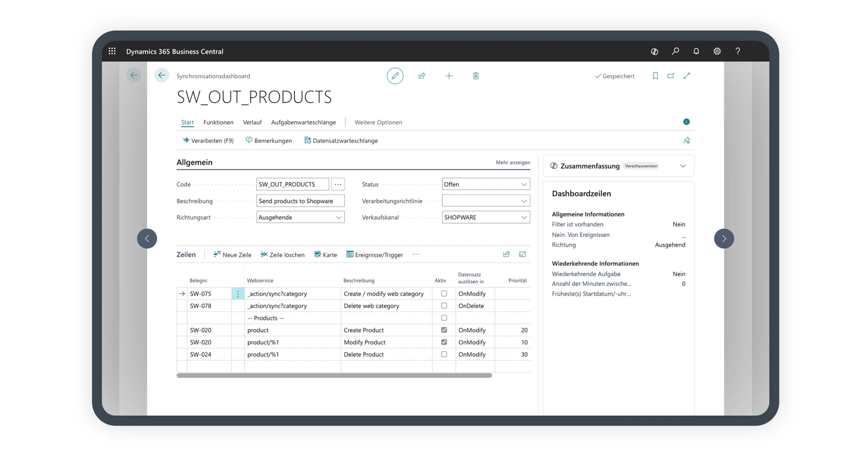This screenshot has height=455, width=868.
Task: Open notifications bell icon
Action: click(x=696, y=51)
